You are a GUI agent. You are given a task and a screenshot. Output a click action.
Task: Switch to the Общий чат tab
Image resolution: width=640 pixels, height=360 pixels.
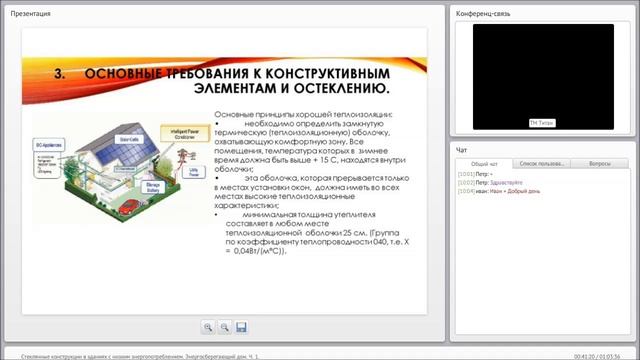click(484, 164)
